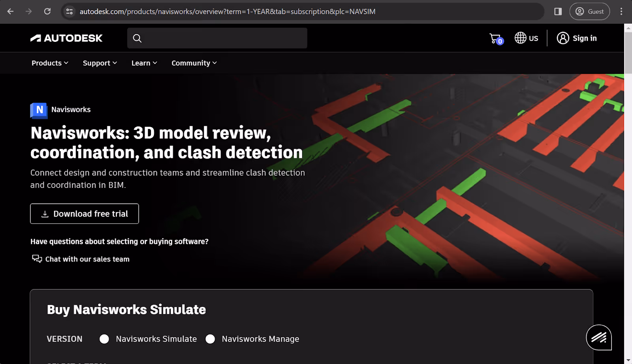
Task: Click the US region selector text
Action: (x=533, y=38)
